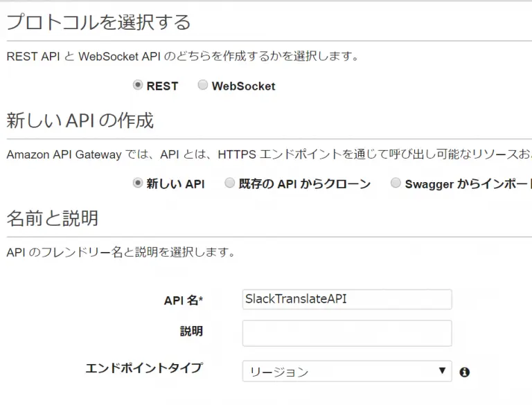This screenshot has width=532, height=405.
Task: Click the API 名* label
Action: click(183, 300)
